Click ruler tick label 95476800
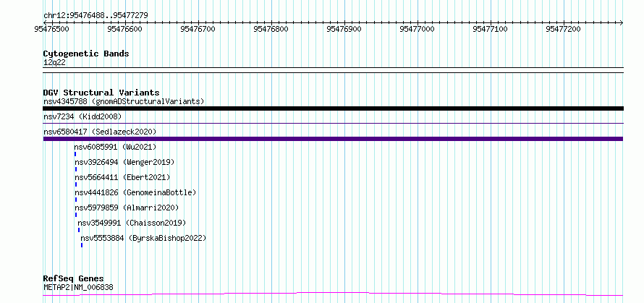 coord(271,29)
